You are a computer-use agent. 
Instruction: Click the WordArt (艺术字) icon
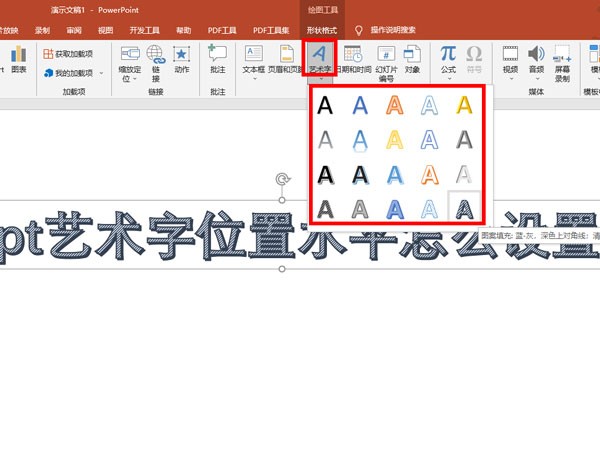click(x=319, y=54)
